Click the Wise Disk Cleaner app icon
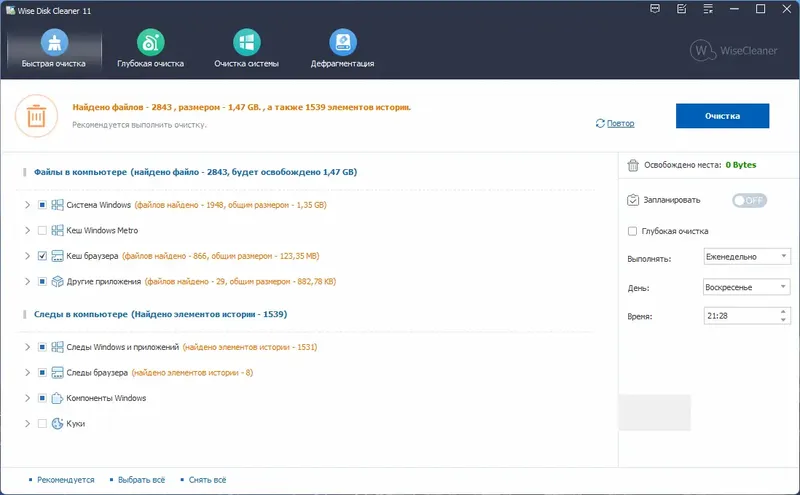 [10, 10]
